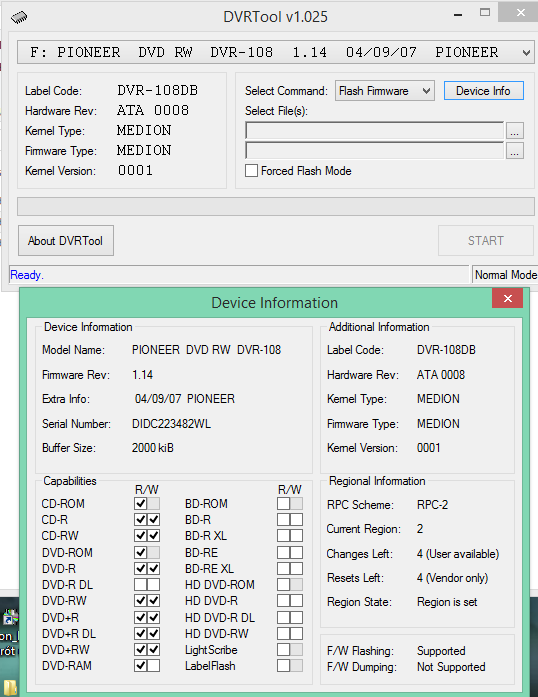Click the Region State value Region is set
The width and height of the screenshot is (538, 697).
[x=447, y=602]
